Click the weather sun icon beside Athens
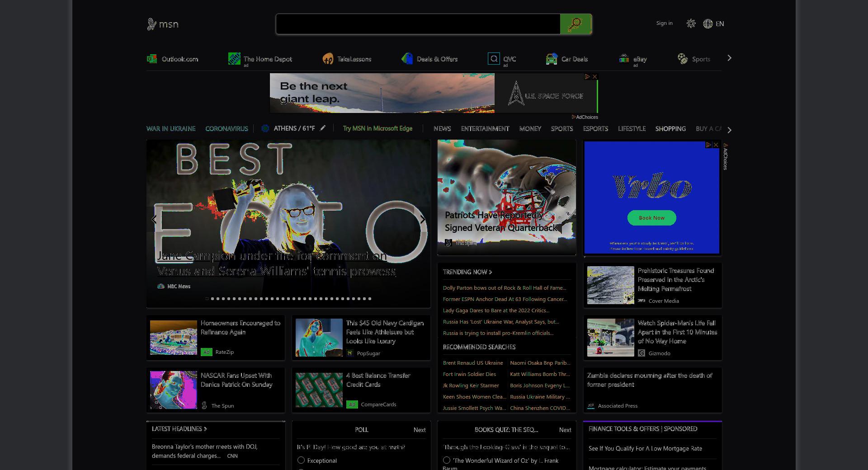 pyautogui.click(x=265, y=128)
